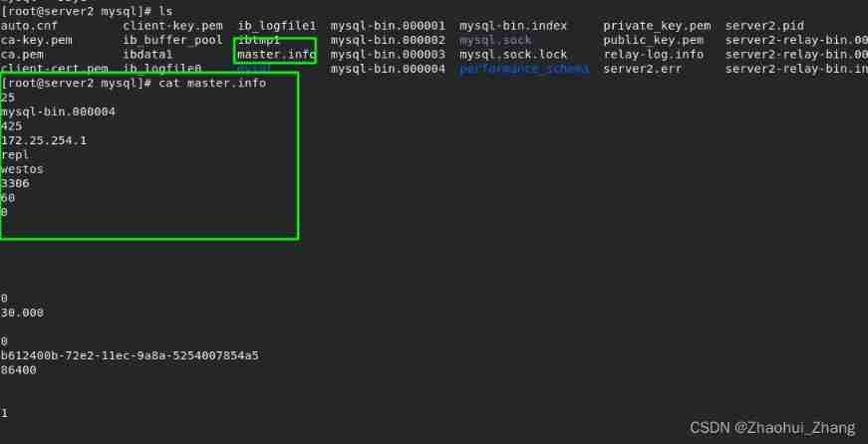Viewport: 868px width, 444px height.
Task: Click the performance_schema directory name
Action: 524,69
